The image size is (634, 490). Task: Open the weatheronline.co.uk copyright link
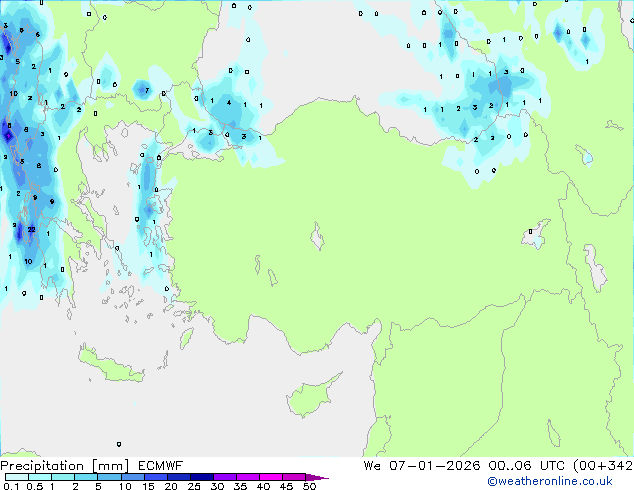click(x=550, y=481)
